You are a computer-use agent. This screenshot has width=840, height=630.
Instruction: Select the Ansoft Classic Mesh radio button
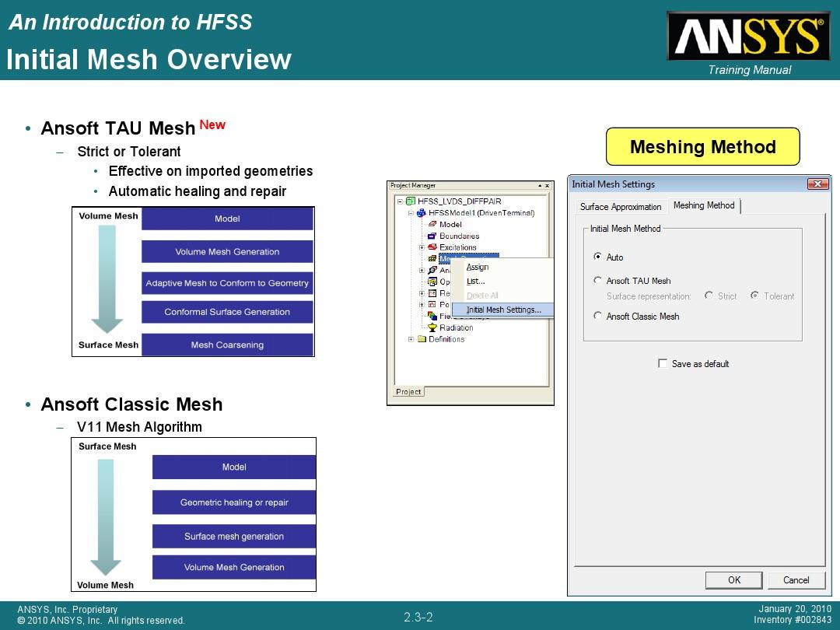click(x=597, y=316)
